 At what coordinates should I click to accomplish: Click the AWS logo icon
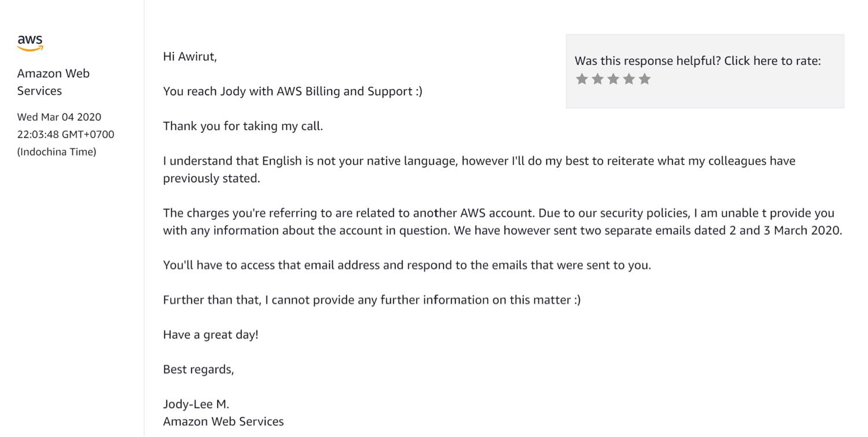(30, 43)
